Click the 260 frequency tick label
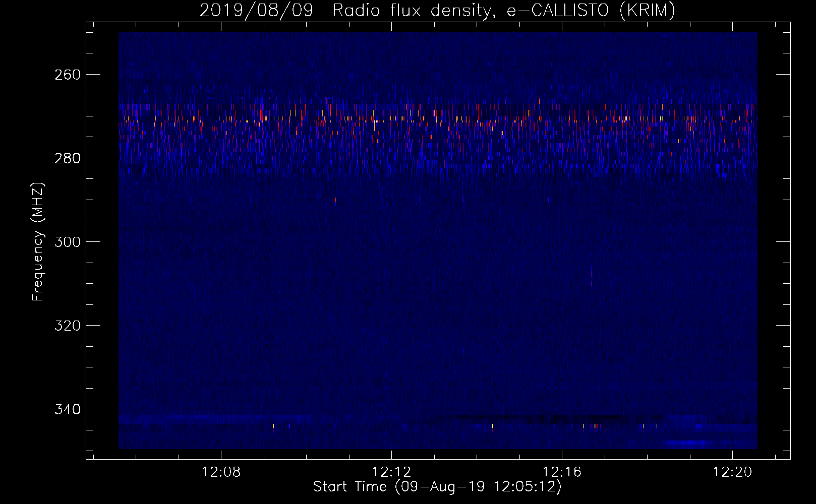Screen dimensions: 816x504 pyautogui.click(x=67, y=75)
